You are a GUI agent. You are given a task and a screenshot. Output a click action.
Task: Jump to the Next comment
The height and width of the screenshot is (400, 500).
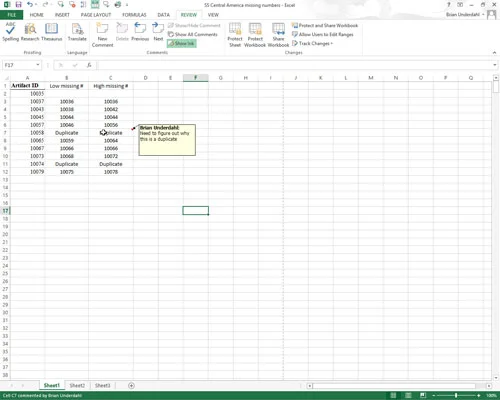tap(158, 32)
